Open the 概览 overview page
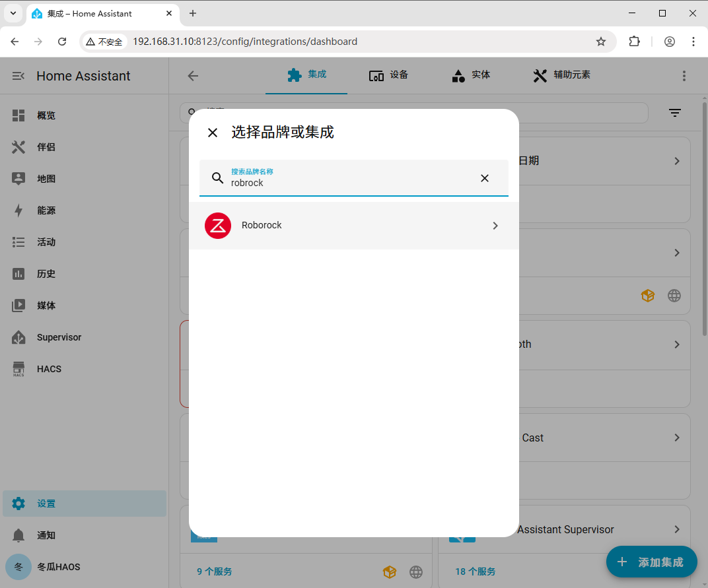Image resolution: width=708 pixels, height=588 pixels. [x=85, y=115]
